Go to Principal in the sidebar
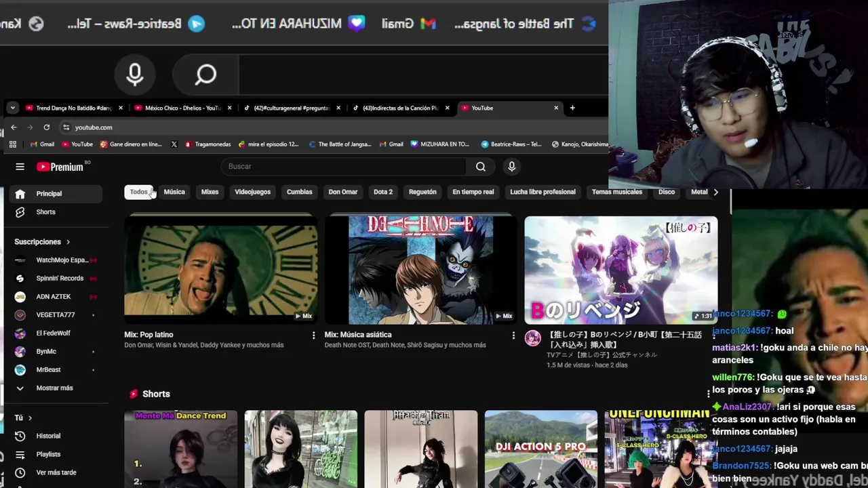 click(56, 194)
